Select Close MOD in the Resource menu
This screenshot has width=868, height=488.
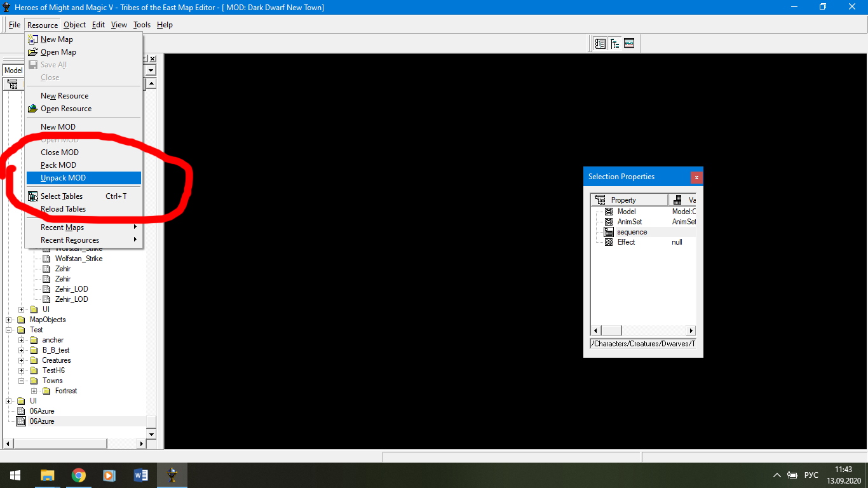tap(83, 152)
